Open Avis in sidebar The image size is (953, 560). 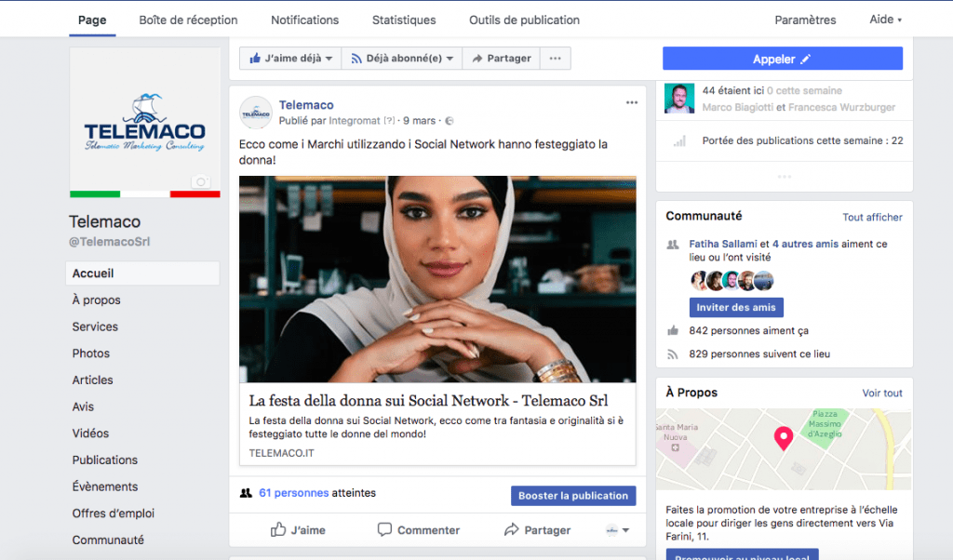click(83, 407)
